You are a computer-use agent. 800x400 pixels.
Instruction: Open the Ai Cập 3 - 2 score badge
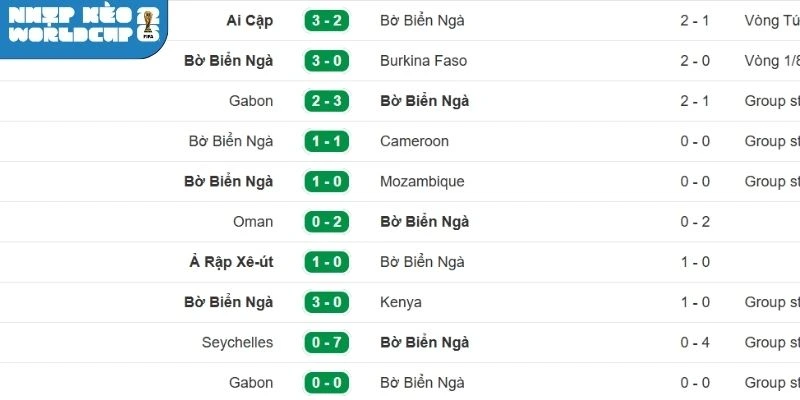pos(326,20)
